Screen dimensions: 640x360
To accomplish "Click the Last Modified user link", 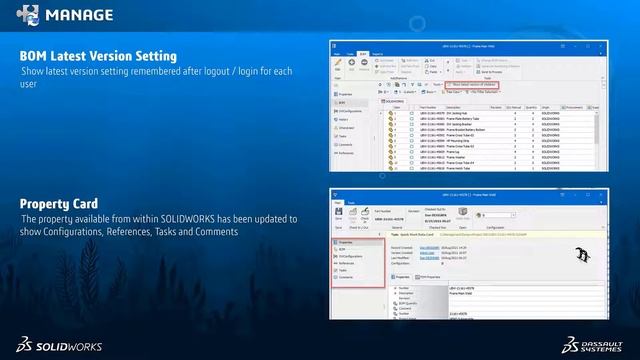I will pos(429,258).
